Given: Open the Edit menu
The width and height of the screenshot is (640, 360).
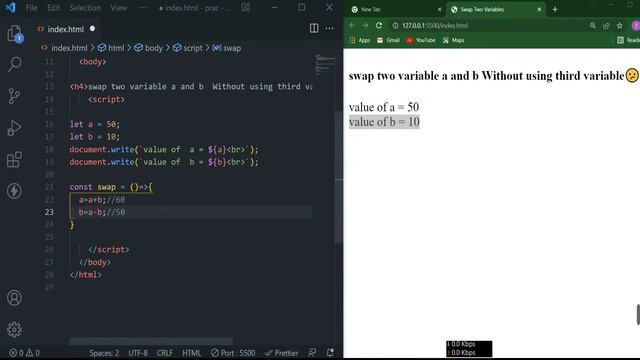Looking at the screenshot, I should (53, 7).
